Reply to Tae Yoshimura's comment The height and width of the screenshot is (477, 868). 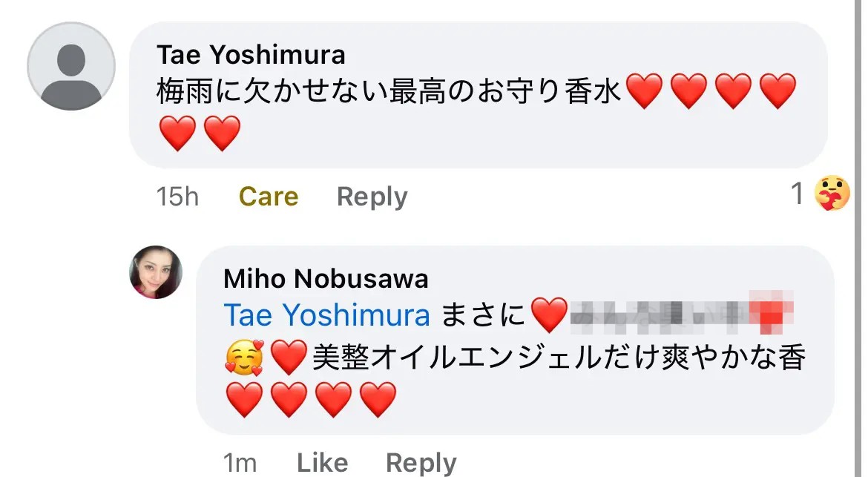click(372, 197)
